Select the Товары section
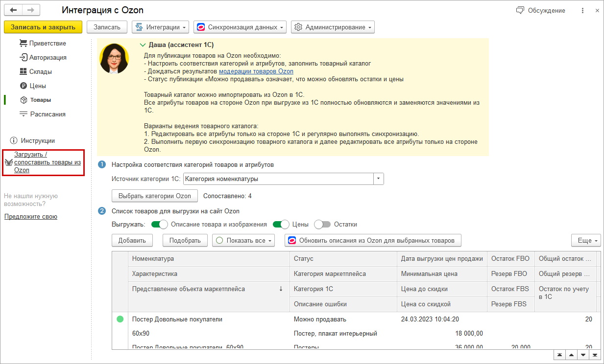The width and height of the screenshot is (604, 364). coord(35,100)
